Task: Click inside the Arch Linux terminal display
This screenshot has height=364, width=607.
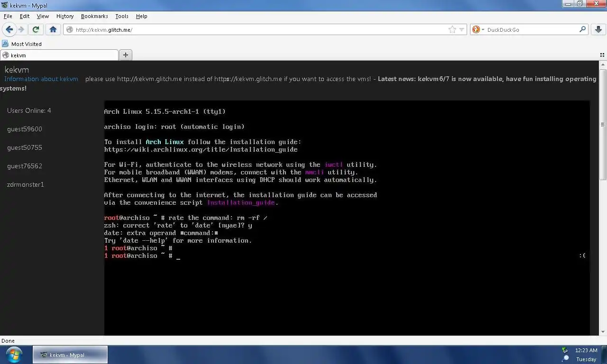Action: point(347,218)
